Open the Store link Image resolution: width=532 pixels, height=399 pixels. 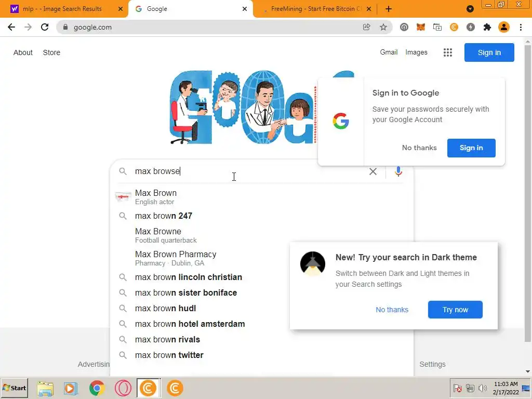tap(51, 52)
